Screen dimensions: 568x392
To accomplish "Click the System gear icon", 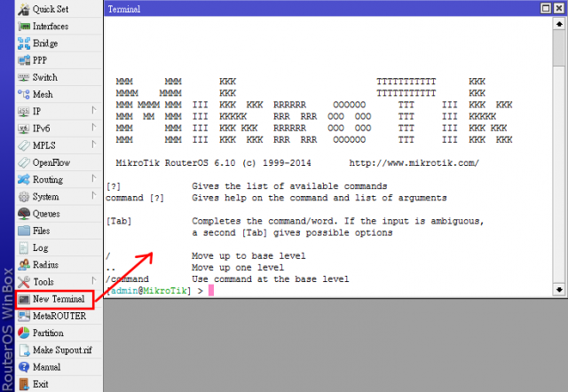I will tap(24, 197).
